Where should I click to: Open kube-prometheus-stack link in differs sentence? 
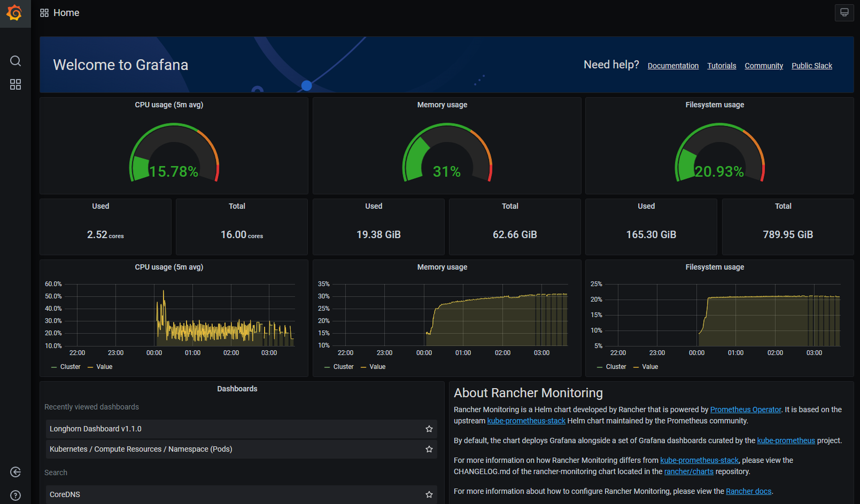pos(699,461)
